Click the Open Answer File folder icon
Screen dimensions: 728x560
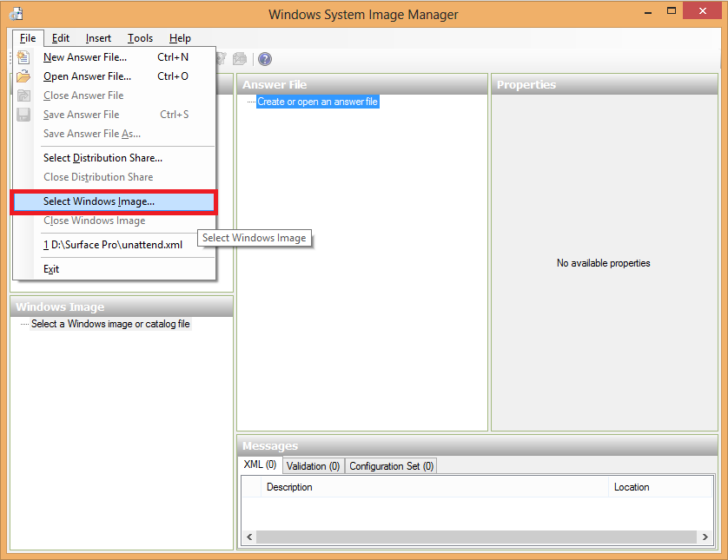point(23,76)
